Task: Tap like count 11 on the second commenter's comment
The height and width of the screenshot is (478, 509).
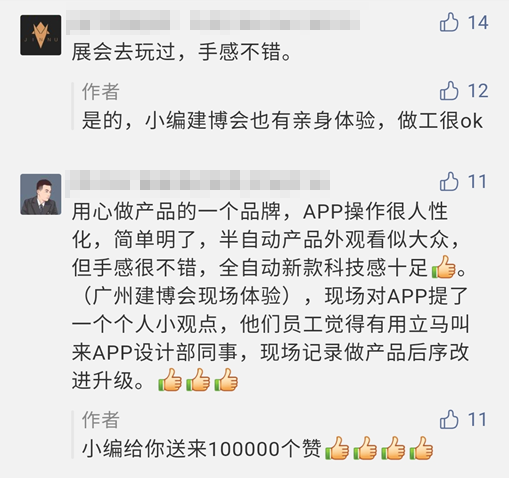Action: point(477,182)
